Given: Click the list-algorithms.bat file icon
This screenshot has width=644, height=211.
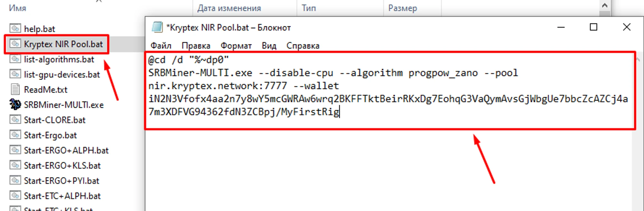Looking at the screenshot, I should [15, 59].
